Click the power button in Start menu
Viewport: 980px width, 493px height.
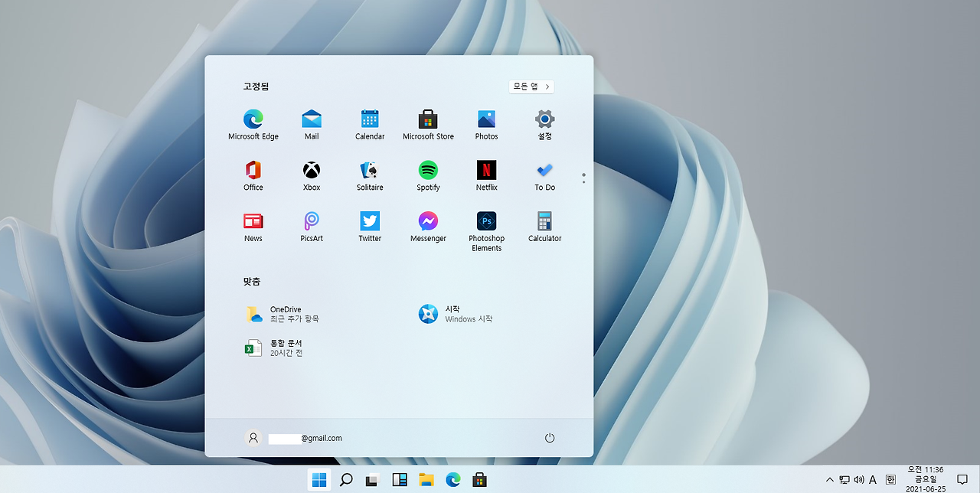pyautogui.click(x=549, y=438)
